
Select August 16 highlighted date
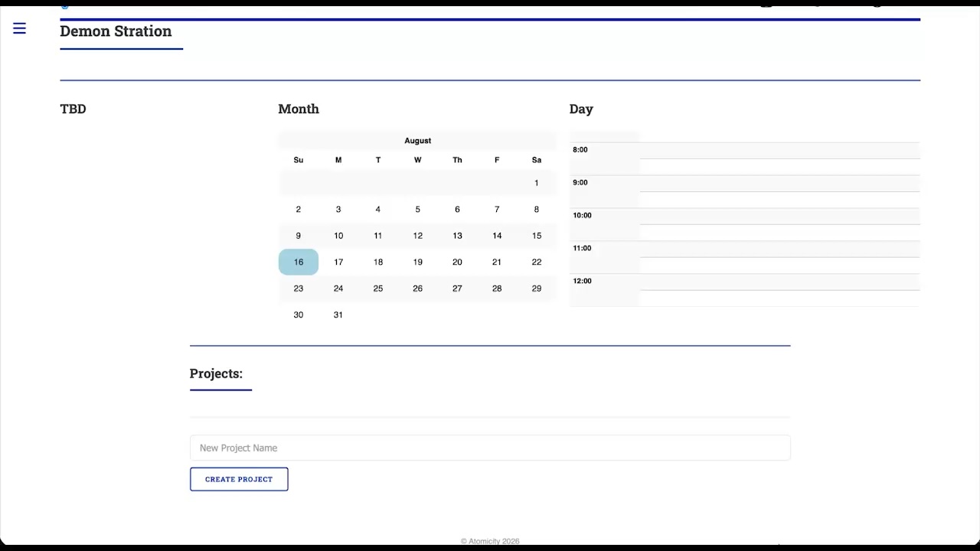(299, 262)
